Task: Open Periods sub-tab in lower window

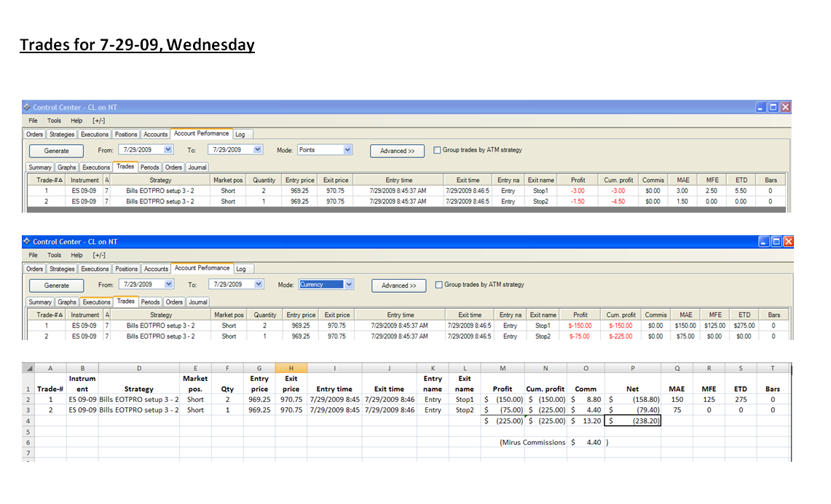Action: [x=151, y=302]
